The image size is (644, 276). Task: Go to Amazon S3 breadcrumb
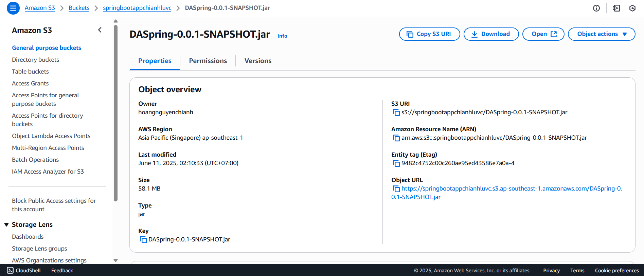pyautogui.click(x=40, y=8)
